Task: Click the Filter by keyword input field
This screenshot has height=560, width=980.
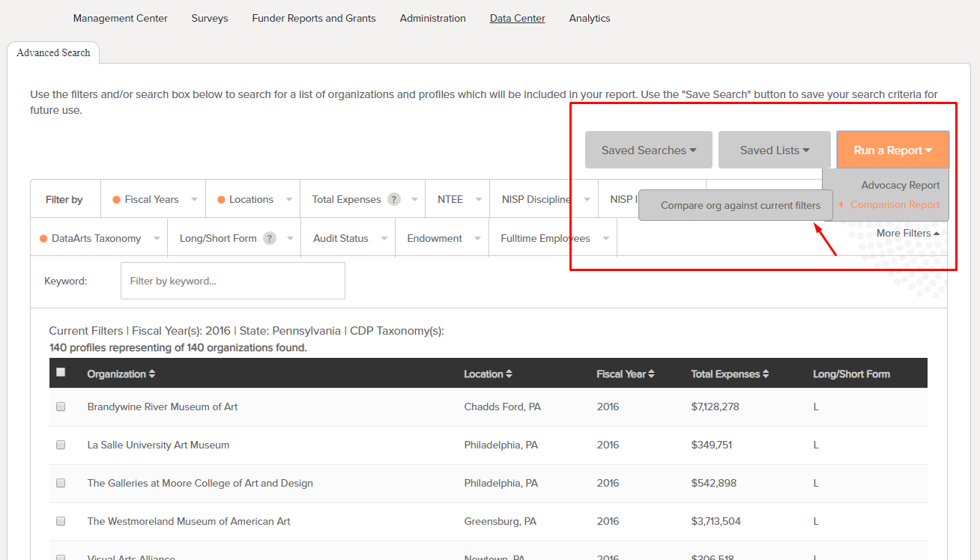Action: pos(232,281)
